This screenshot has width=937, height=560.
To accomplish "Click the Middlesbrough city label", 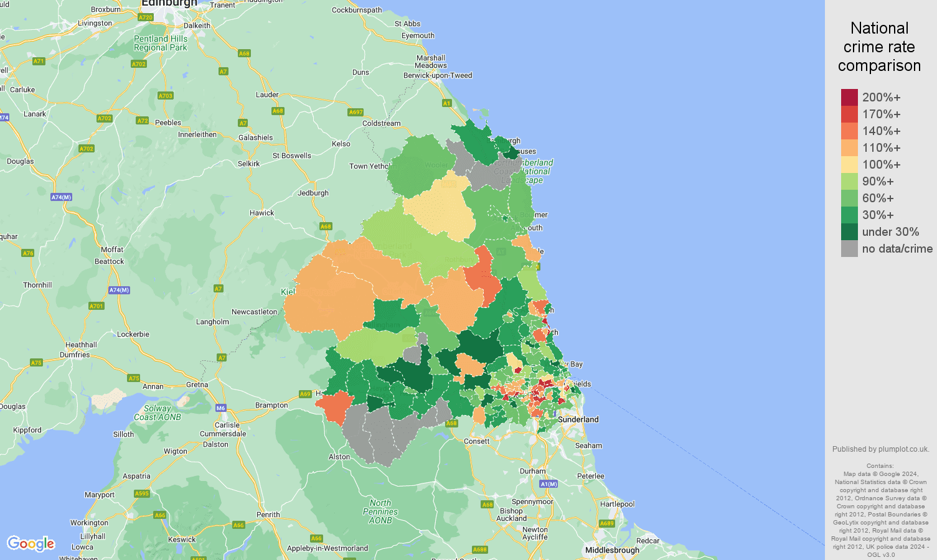I will point(612,550).
